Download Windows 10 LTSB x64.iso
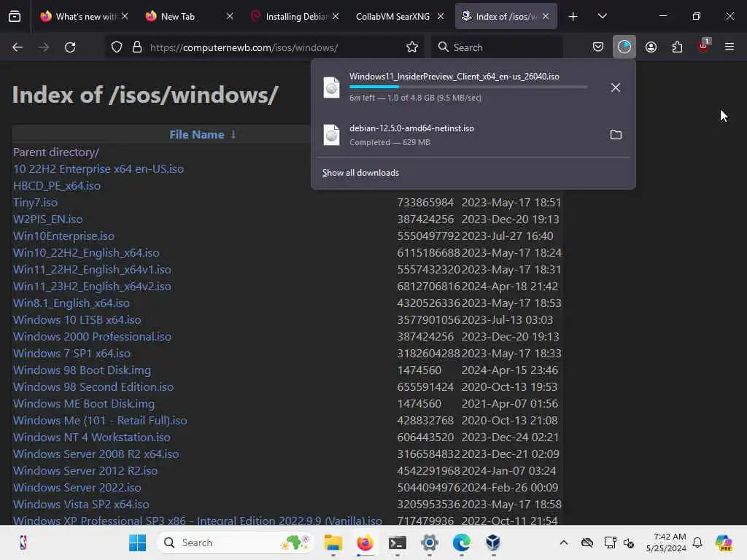Screen dimensions: 747x560 pyautogui.click(x=77, y=320)
